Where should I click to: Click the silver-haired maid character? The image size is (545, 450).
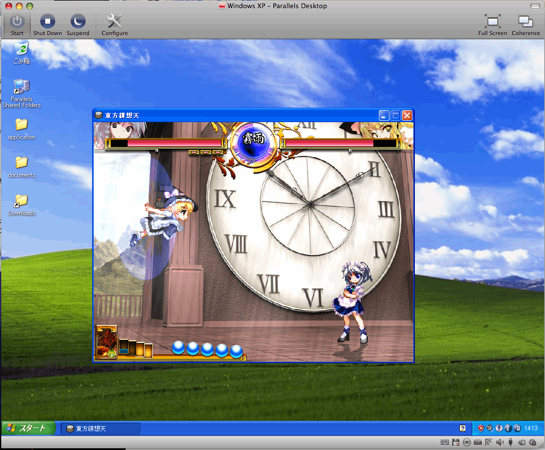pyautogui.click(x=352, y=302)
